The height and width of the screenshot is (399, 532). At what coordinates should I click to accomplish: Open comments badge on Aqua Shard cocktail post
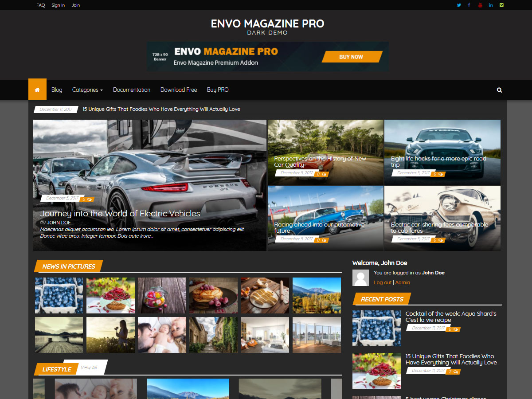(x=453, y=329)
